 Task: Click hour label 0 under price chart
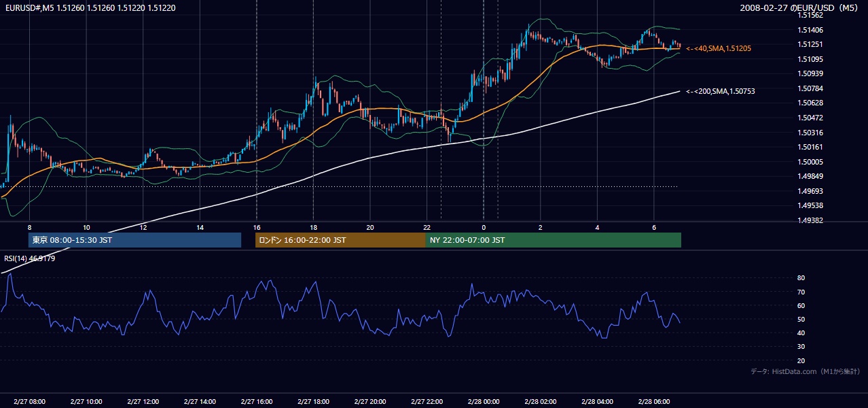pos(484,227)
